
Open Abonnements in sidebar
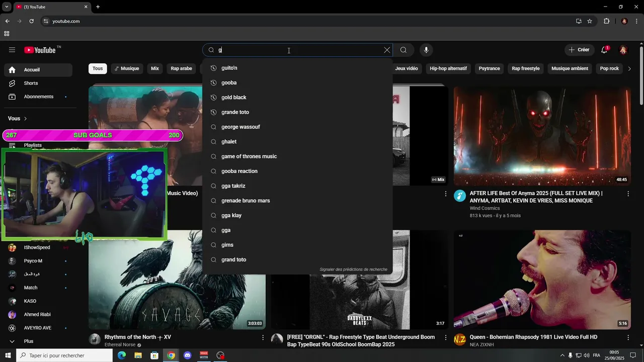[38, 97]
